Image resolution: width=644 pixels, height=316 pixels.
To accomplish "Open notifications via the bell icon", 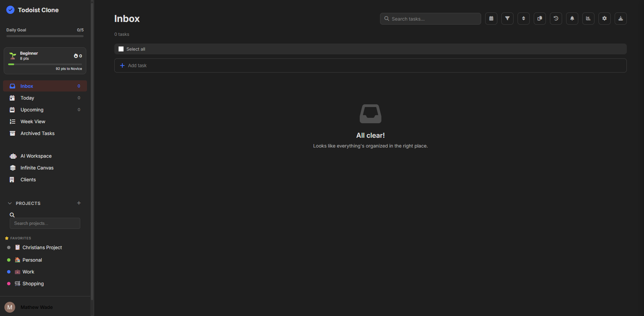I will click(572, 19).
